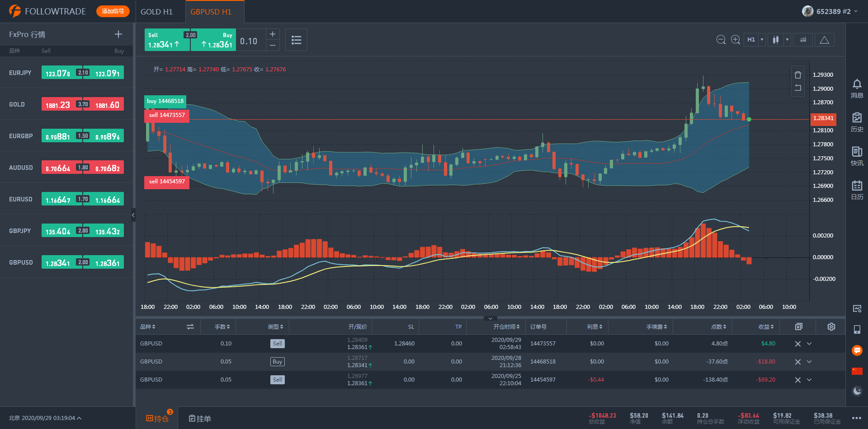Screen dimensions: 868x429
Task: Delete chart objects with the trash icon
Action: [x=798, y=75]
